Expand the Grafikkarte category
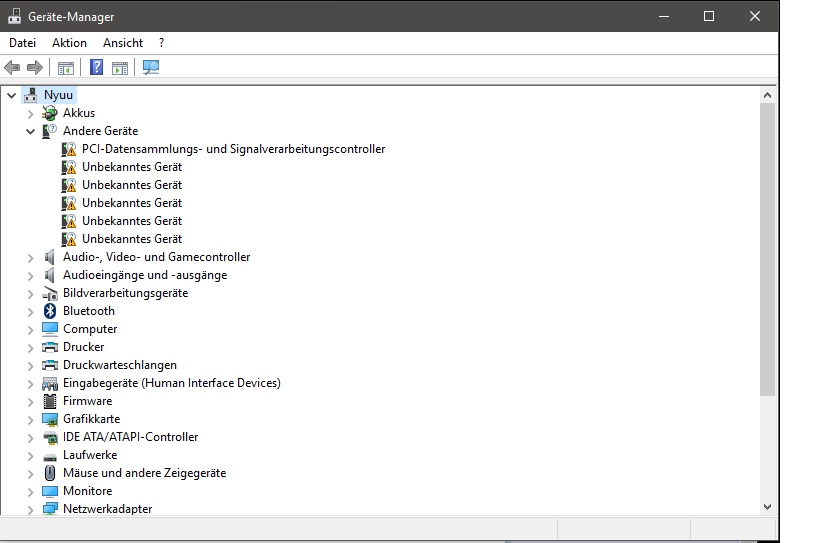 pos(30,419)
